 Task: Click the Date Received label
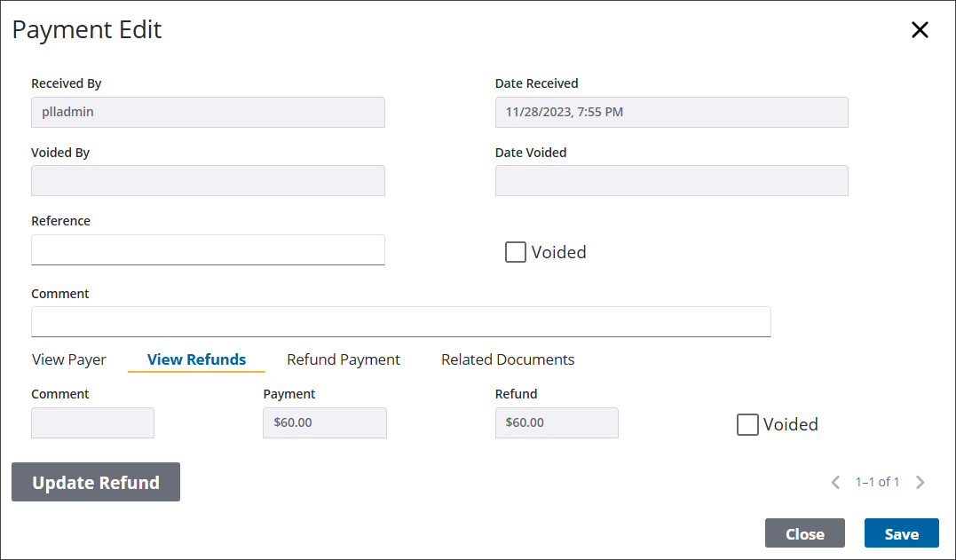pyautogui.click(x=536, y=83)
